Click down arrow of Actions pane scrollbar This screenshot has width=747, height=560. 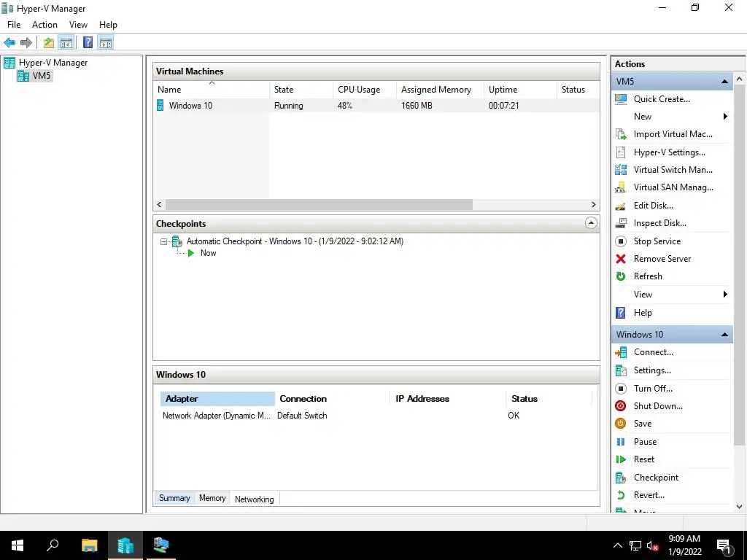tap(739, 507)
